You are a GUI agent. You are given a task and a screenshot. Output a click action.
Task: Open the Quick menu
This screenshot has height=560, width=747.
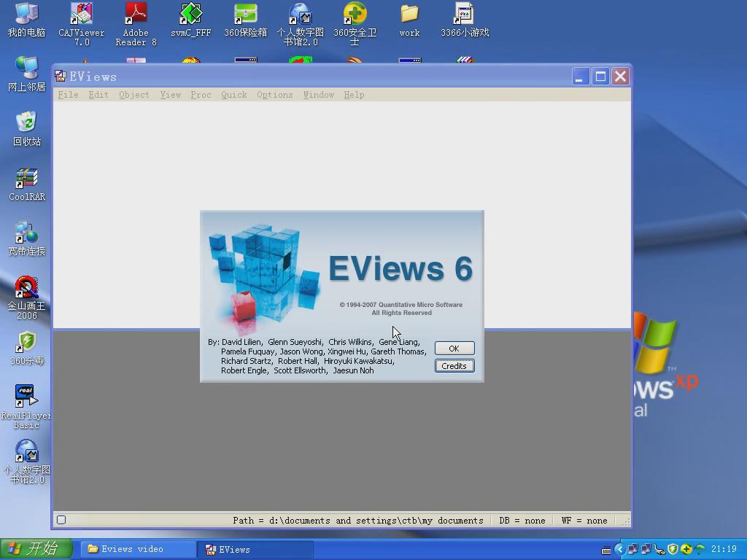pos(234,95)
